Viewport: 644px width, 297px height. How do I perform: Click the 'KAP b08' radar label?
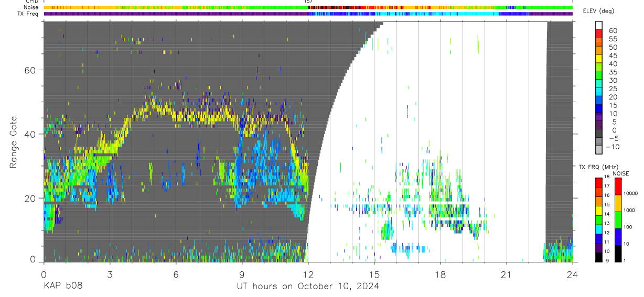(x=62, y=286)
